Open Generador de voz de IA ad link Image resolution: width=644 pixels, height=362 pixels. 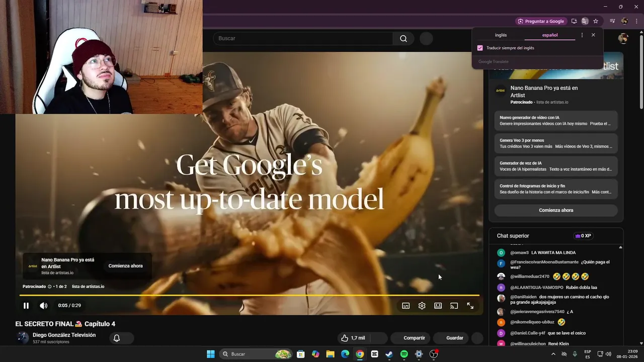pos(556,166)
